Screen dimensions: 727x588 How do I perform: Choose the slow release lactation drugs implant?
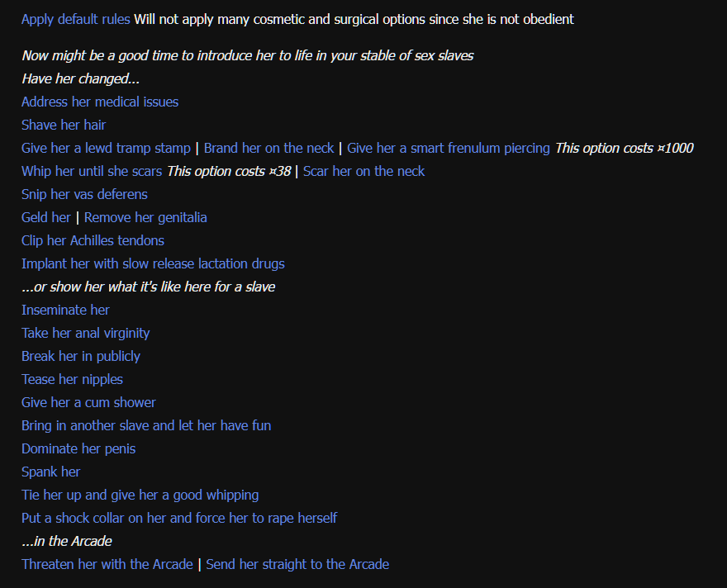tap(153, 263)
